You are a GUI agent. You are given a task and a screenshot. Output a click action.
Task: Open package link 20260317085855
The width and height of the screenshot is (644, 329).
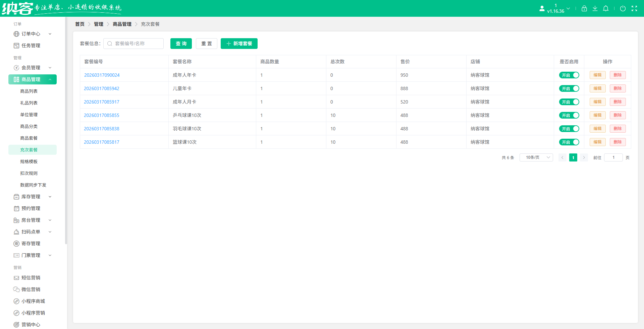click(101, 115)
